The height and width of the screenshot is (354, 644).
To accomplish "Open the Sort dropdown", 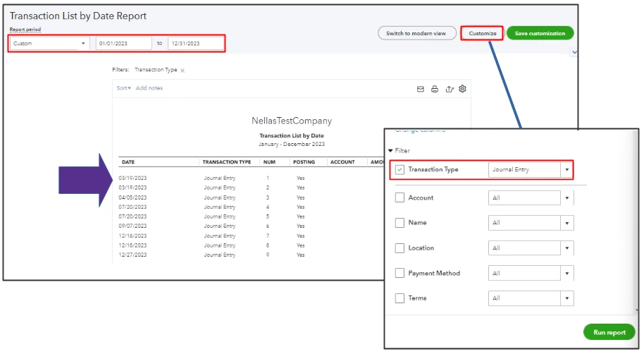I will 123,88.
